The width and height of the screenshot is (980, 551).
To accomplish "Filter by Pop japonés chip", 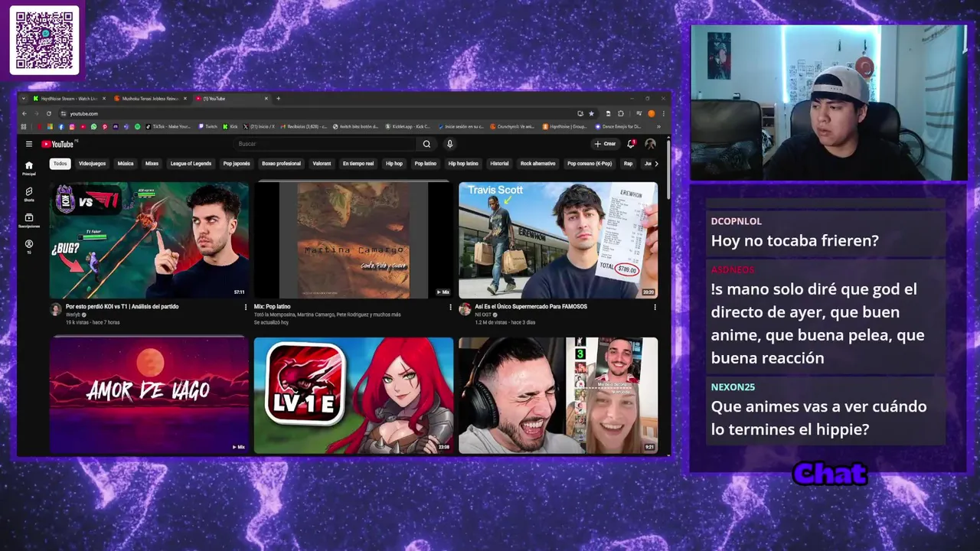I will click(237, 163).
